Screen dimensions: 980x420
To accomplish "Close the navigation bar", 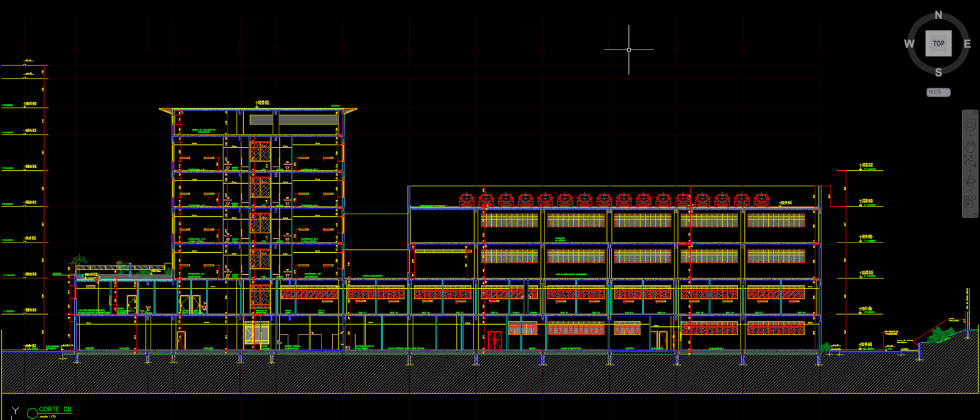I will (975, 112).
